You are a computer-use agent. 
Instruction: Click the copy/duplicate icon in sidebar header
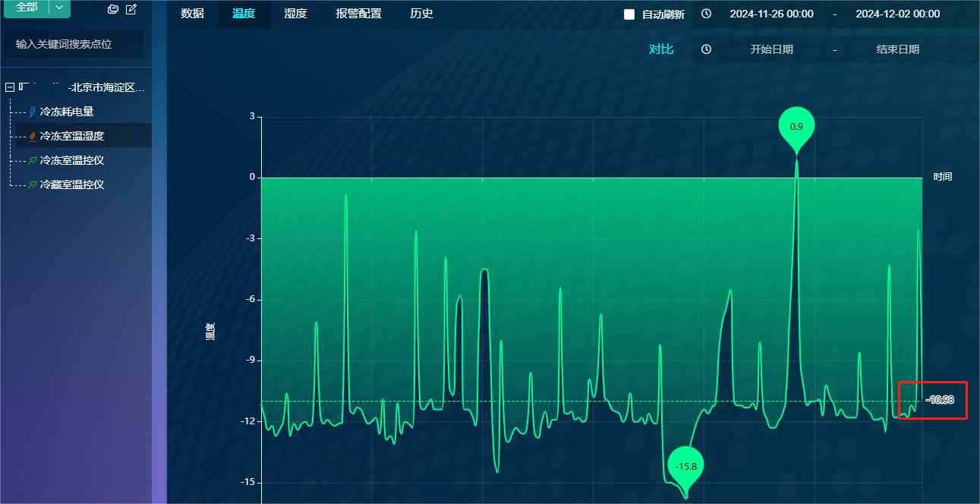pos(113,9)
